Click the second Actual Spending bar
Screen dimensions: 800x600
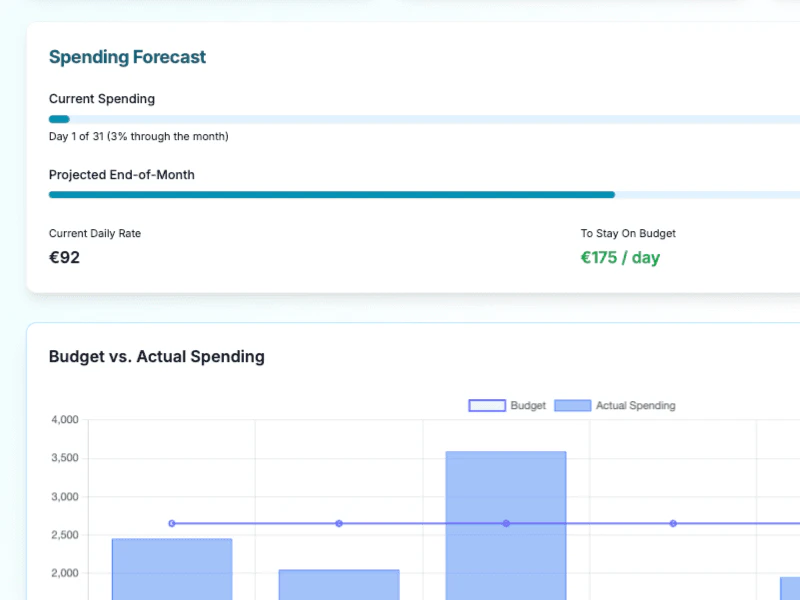[x=339, y=585]
